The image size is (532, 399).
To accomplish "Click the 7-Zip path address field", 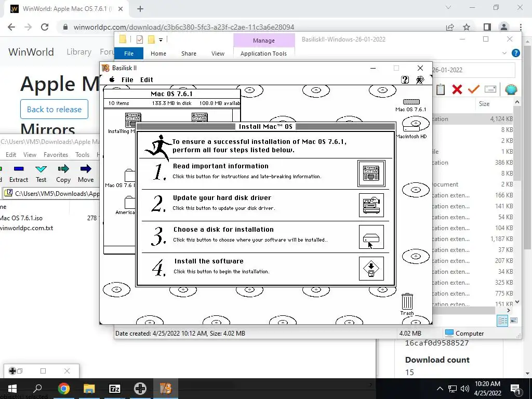I will click(51, 194).
